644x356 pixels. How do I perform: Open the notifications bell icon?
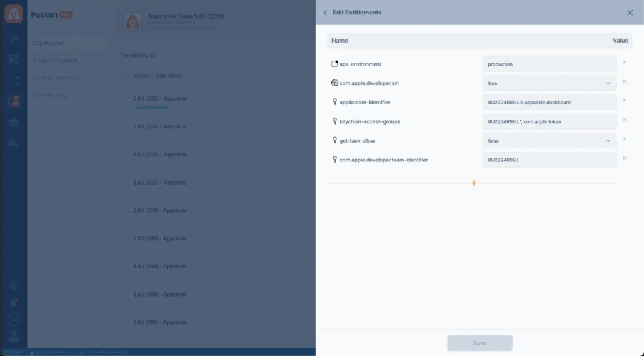(14, 303)
